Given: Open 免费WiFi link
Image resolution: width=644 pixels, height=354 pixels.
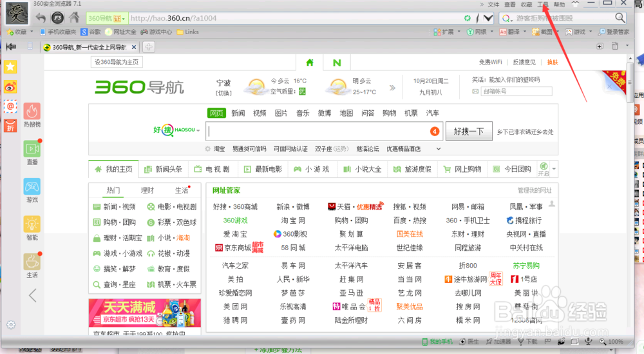Looking at the screenshot, I should (x=490, y=62).
